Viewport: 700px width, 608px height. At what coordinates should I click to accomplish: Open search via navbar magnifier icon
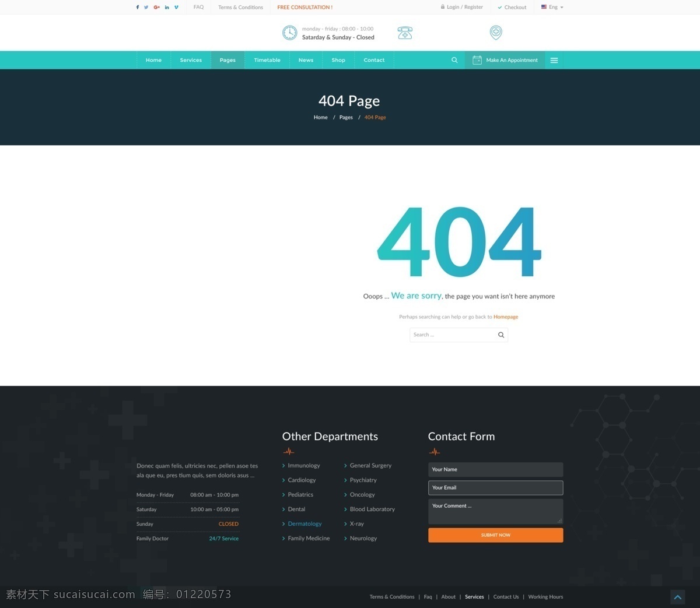(454, 60)
